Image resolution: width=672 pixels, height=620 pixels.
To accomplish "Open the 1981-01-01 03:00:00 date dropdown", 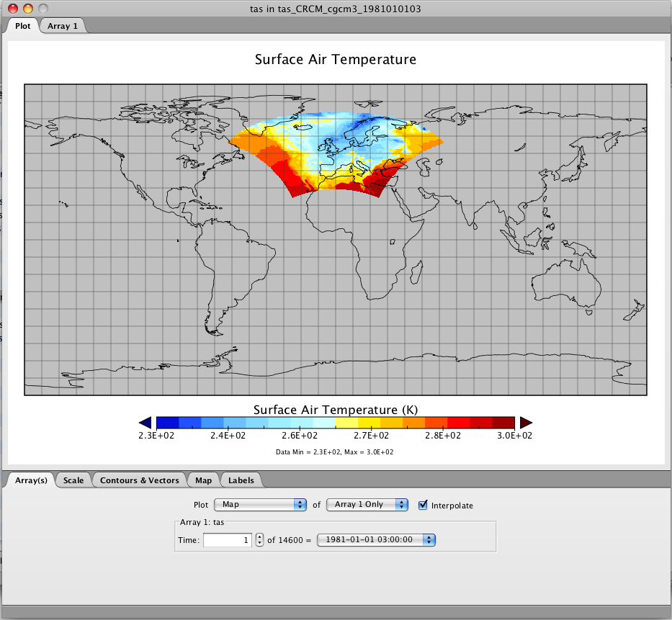I will (x=377, y=539).
